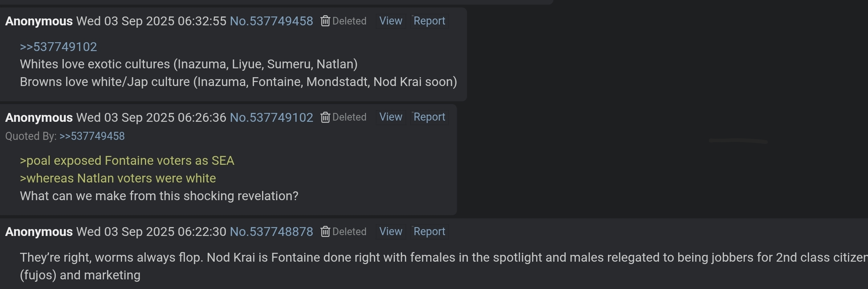
Task: Follow the >>537749102 quote link in reply
Action: click(58, 47)
